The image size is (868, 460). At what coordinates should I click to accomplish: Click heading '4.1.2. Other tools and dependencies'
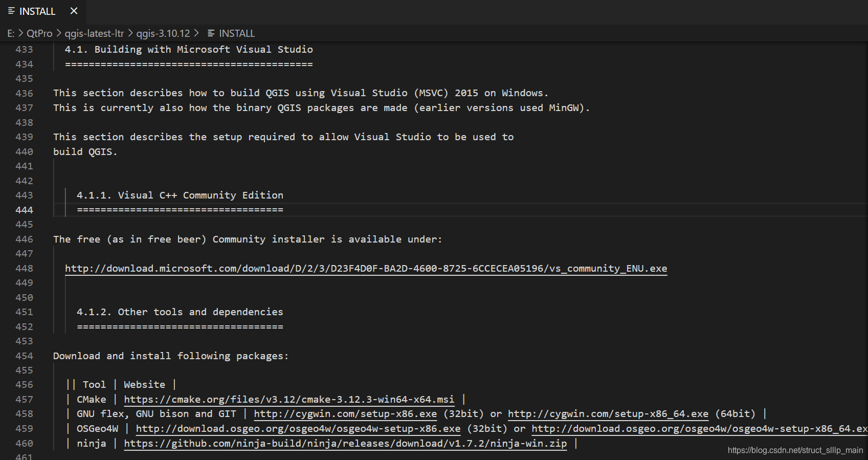click(x=180, y=312)
